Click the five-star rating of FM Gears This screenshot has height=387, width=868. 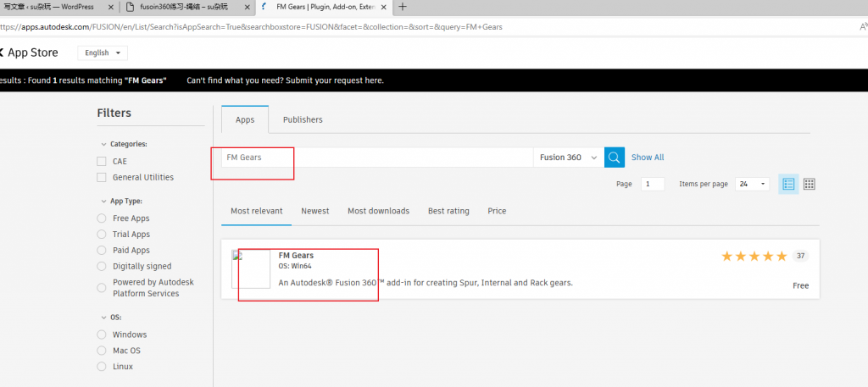point(754,256)
